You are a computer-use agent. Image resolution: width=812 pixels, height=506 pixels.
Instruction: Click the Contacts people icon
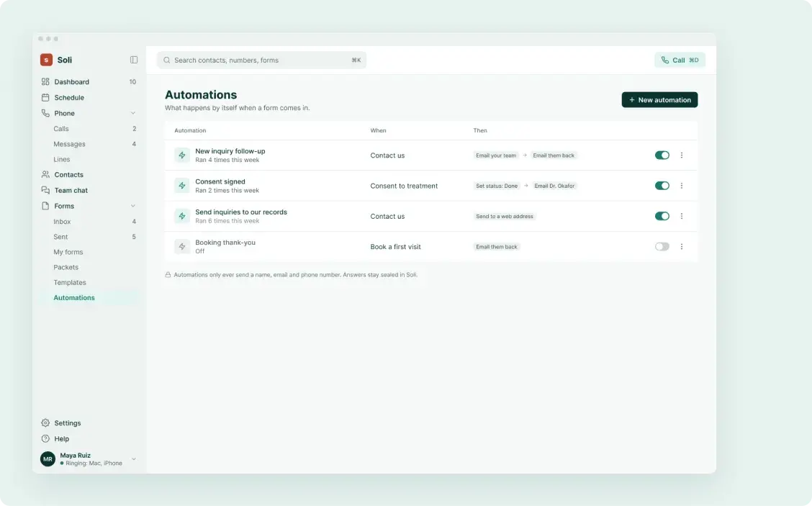45,174
